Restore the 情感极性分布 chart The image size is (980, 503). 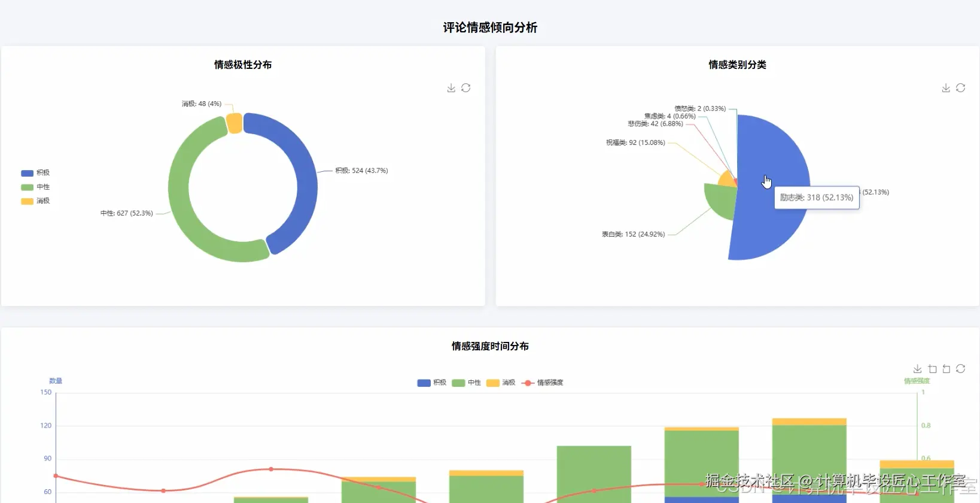click(466, 88)
